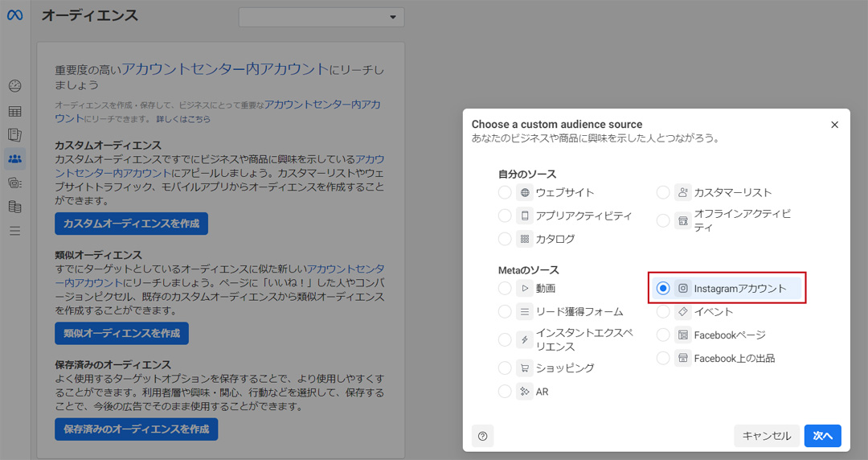Click the 次へ button
This screenshot has width=868, height=460.
coord(822,436)
